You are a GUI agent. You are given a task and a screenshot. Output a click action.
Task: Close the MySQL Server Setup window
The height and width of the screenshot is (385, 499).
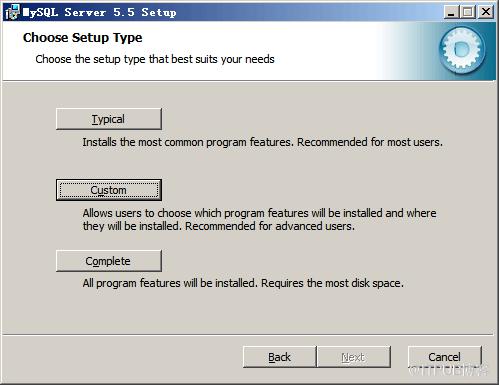[x=486, y=12]
